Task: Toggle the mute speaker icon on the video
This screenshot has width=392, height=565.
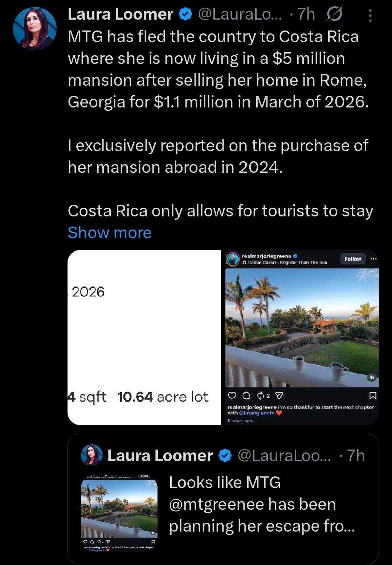Action: coord(372,378)
